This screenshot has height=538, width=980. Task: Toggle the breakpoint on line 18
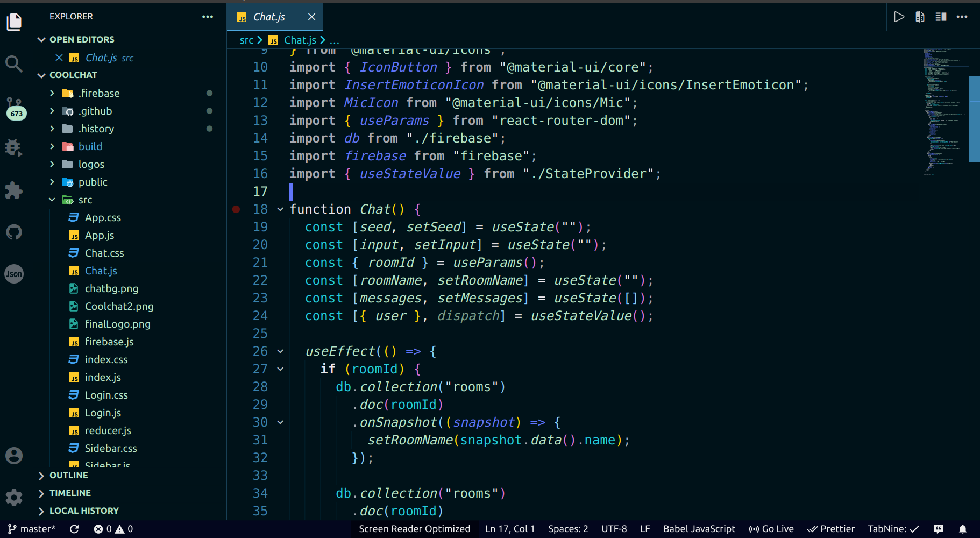point(236,209)
